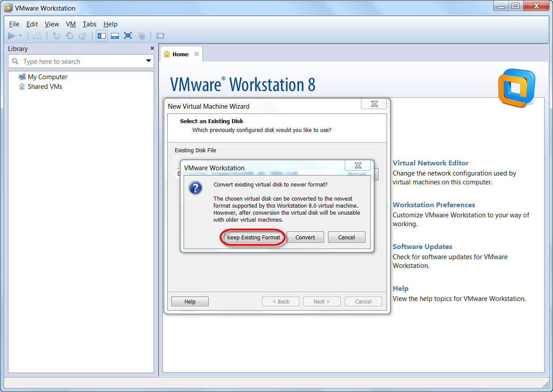Image resolution: width=553 pixels, height=392 pixels.
Task: Click the console view toolbar icon
Action: (x=160, y=36)
